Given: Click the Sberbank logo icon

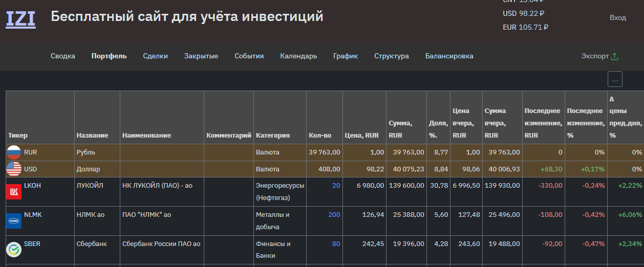Looking at the screenshot, I should tap(14, 250).
